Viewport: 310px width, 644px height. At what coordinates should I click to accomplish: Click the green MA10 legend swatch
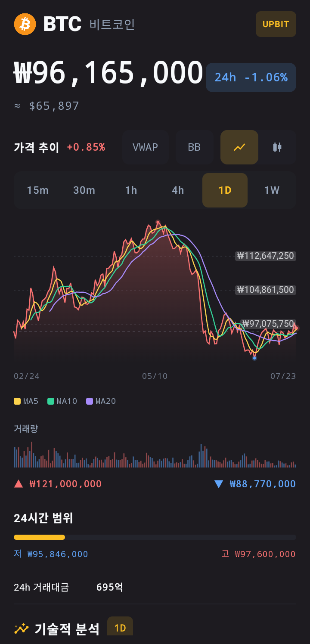pyautogui.click(x=51, y=401)
